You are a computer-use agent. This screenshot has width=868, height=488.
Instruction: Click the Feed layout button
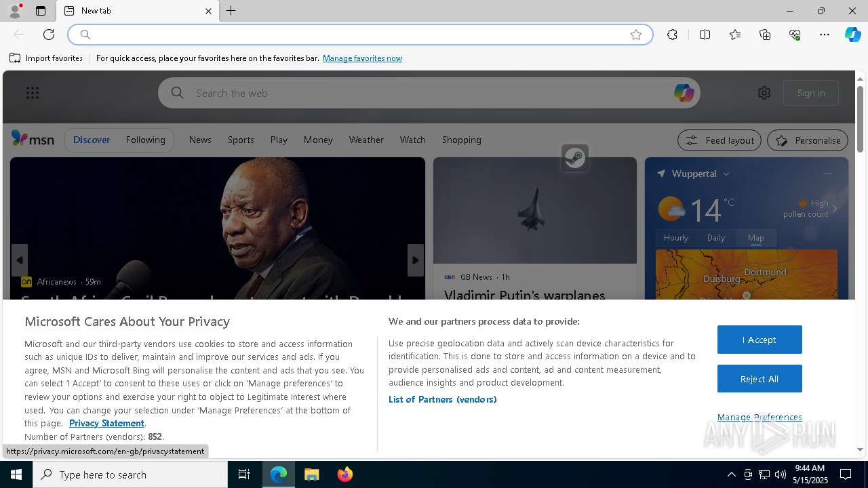(x=719, y=140)
